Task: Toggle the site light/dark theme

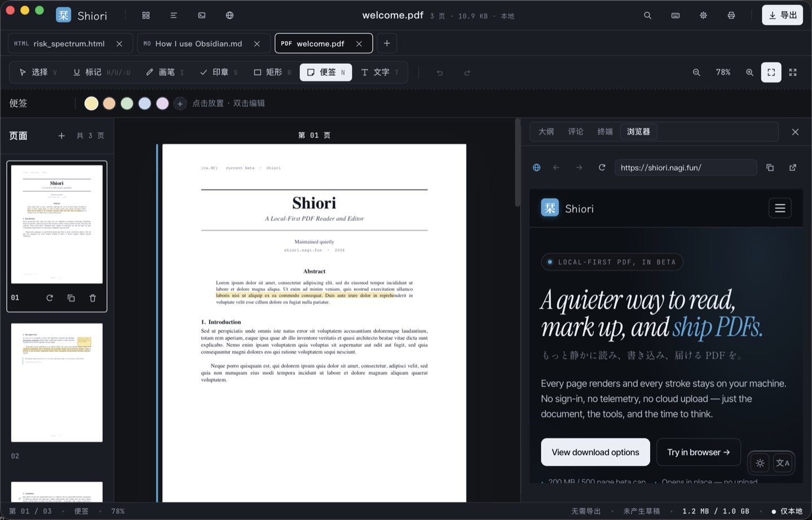Action: click(x=760, y=463)
